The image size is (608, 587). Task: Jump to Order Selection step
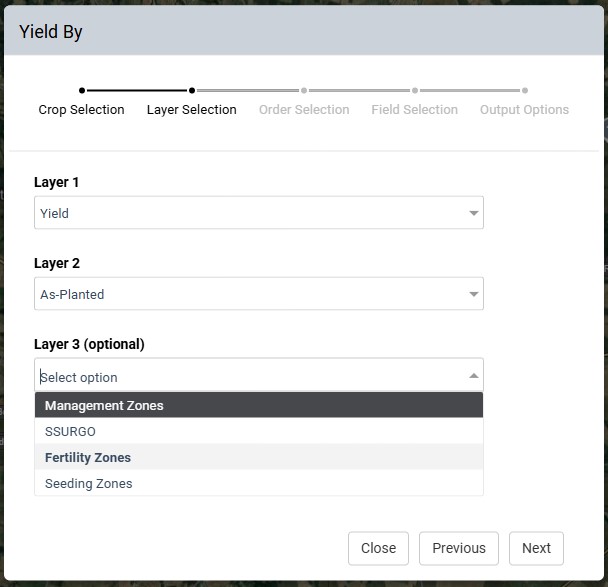(x=304, y=110)
